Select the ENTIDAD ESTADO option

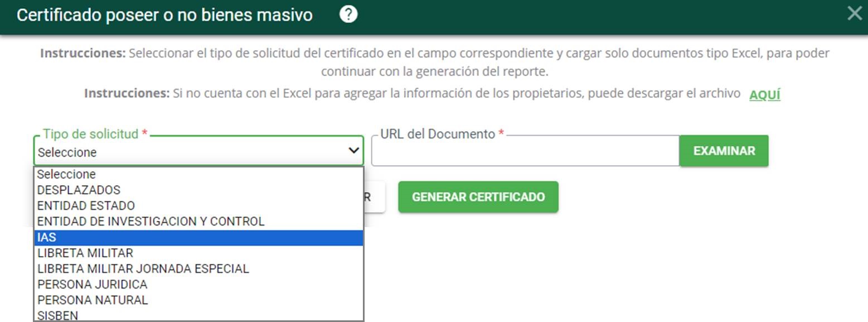pyautogui.click(x=86, y=206)
